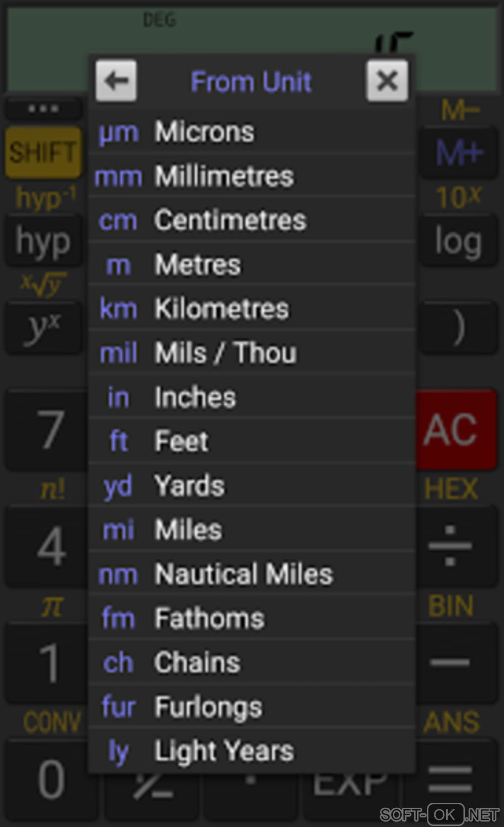This screenshot has width=504, height=827.
Task: Choose Yards in the list
Action: (x=252, y=486)
